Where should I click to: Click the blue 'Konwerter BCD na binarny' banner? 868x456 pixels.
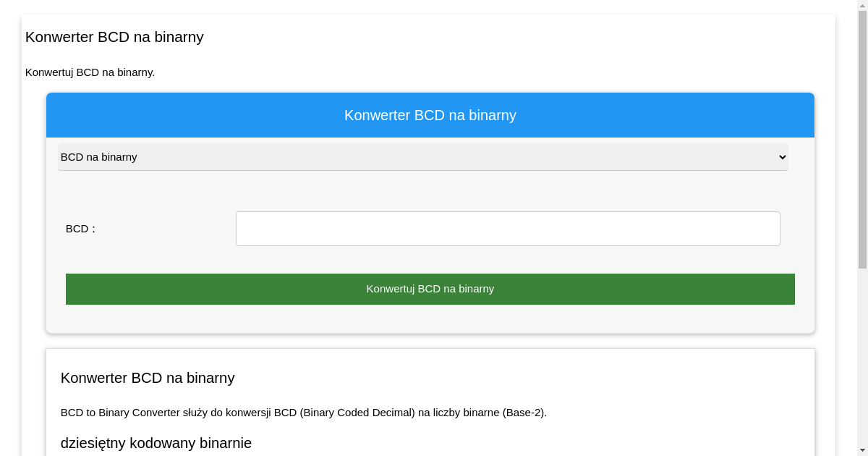point(430,115)
